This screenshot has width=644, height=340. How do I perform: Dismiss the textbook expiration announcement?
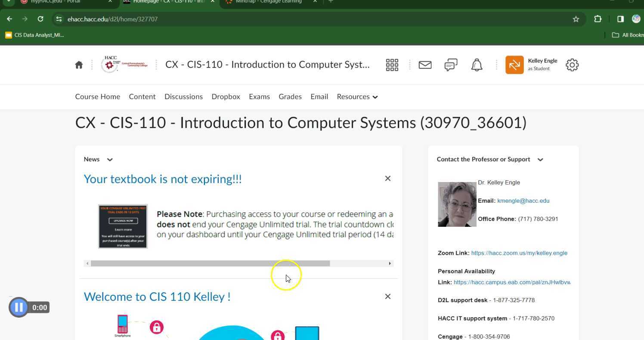[387, 178]
